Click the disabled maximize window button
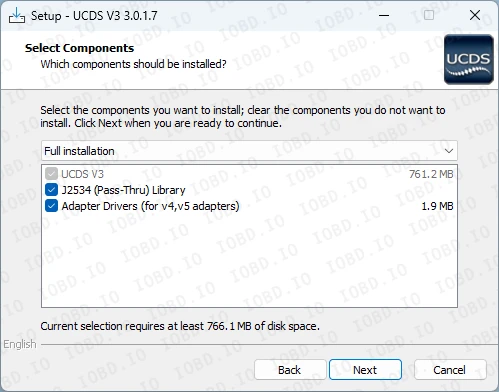Viewport: 499px width, 392px height. pos(429,15)
